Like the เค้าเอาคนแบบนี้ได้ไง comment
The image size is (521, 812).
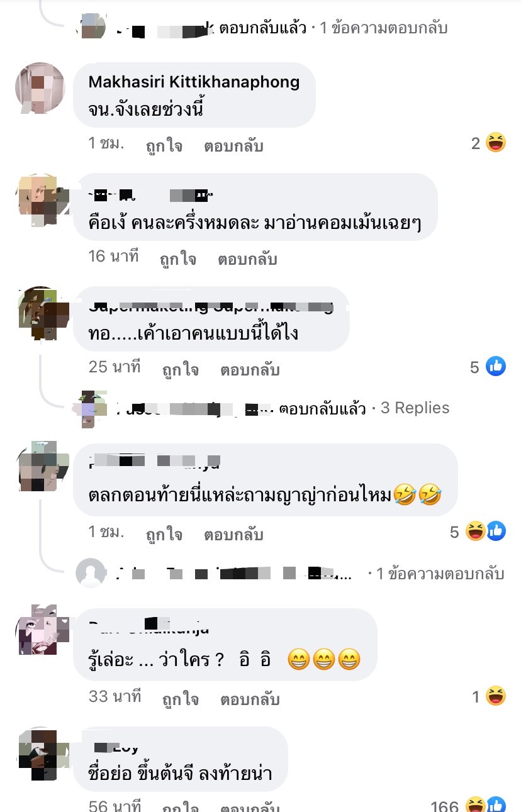(180, 369)
